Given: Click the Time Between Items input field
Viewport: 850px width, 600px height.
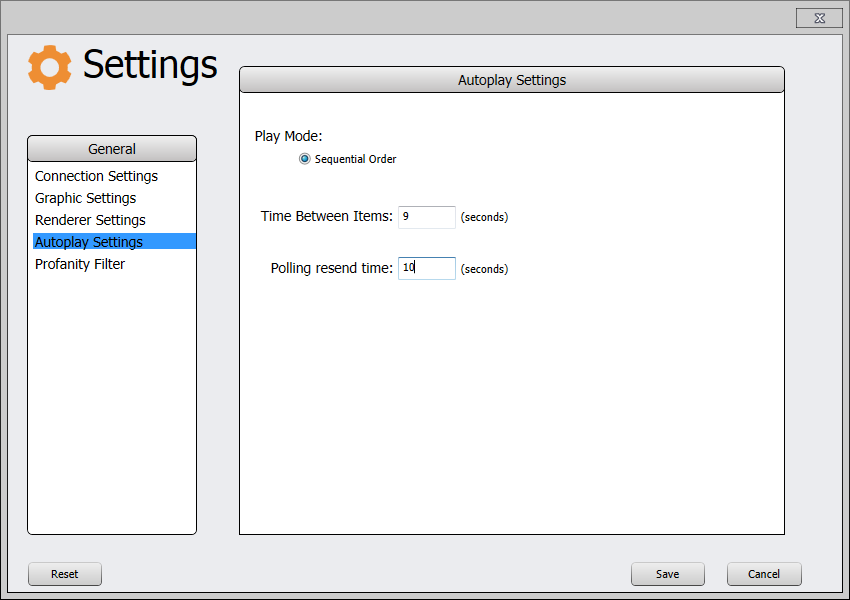Looking at the screenshot, I should [427, 217].
